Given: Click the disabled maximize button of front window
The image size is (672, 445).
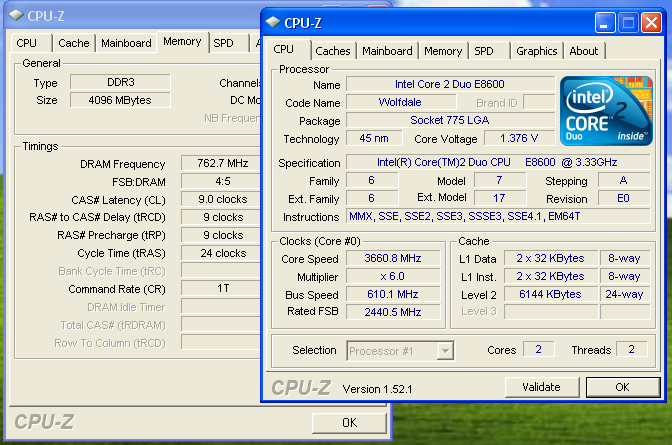Looking at the screenshot, I should pyautogui.click(x=628, y=23).
